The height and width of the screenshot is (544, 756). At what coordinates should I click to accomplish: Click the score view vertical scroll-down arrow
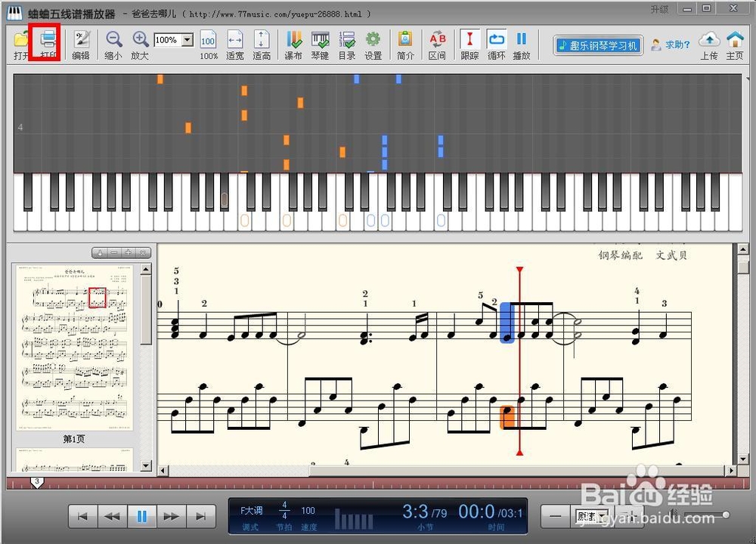coord(743,459)
